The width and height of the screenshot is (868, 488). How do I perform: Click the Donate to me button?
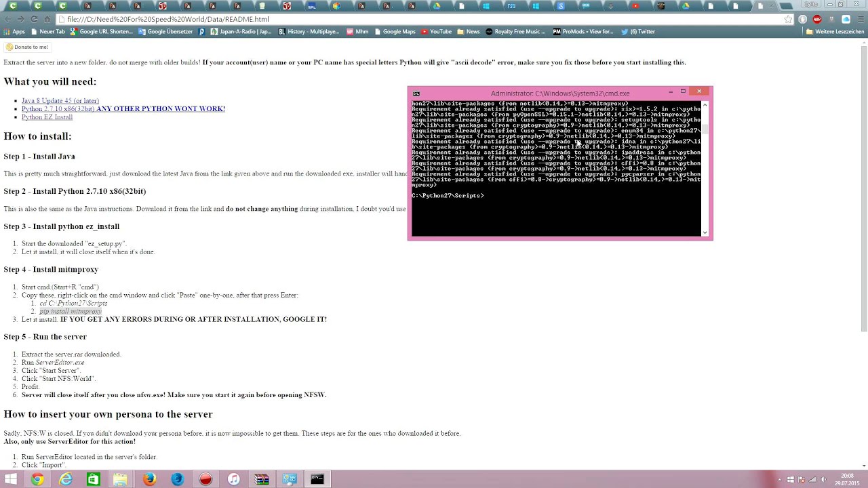(x=27, y=47)
